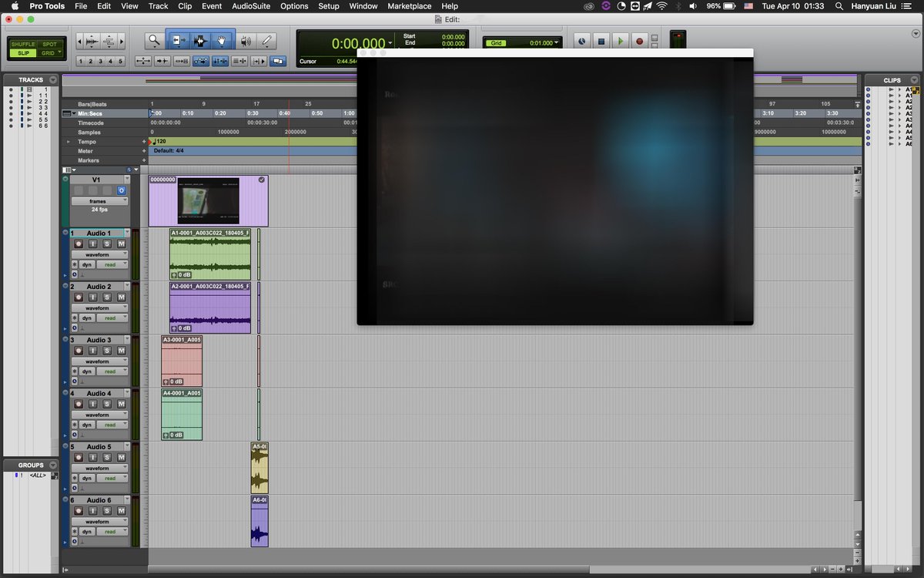Record-enable Audio 1 track
This screenshot has width=924, height=578.
pos(79,244)
